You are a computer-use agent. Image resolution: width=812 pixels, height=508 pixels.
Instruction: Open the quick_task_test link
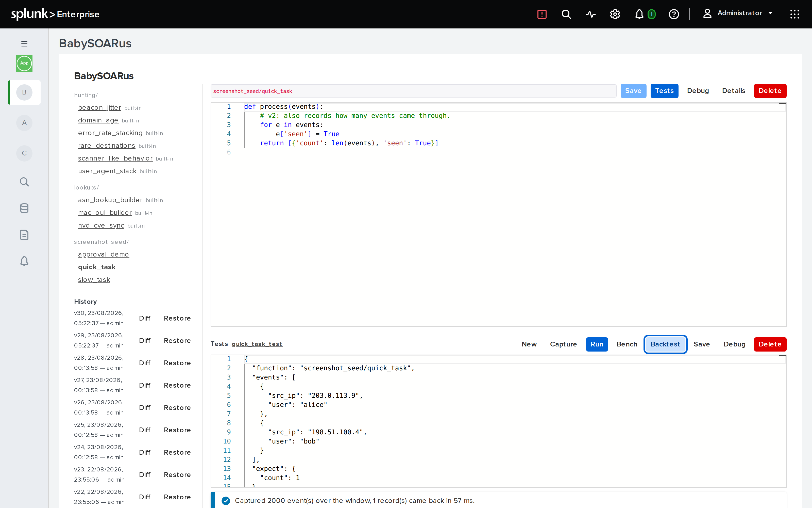257,344
